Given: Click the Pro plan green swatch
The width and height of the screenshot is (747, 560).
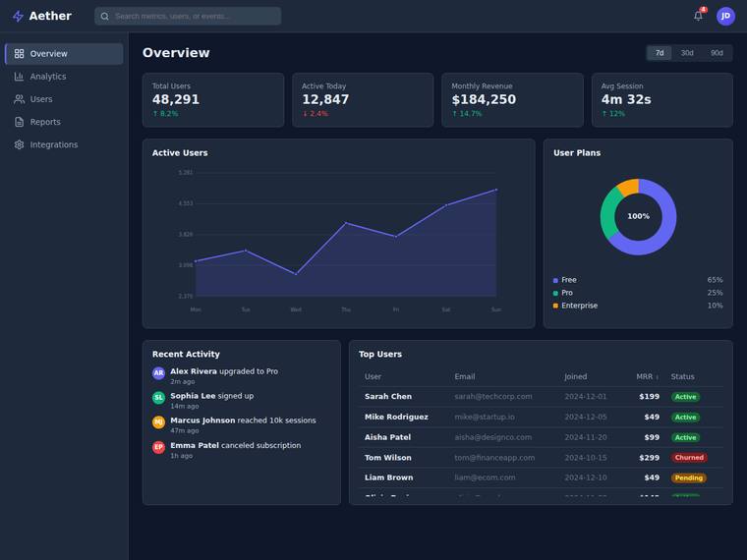Looking at the screenshot, I should pos(555,294).
